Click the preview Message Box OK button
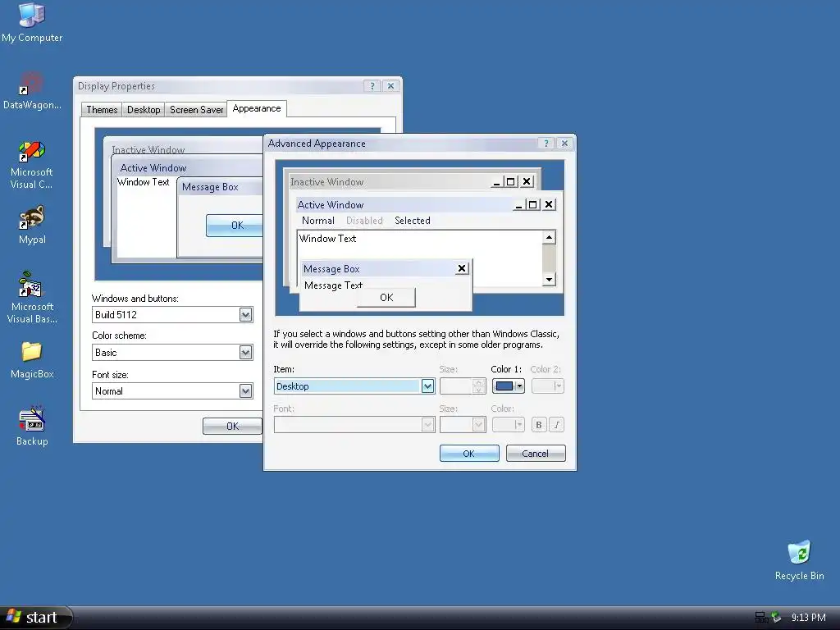 [386, 297]
